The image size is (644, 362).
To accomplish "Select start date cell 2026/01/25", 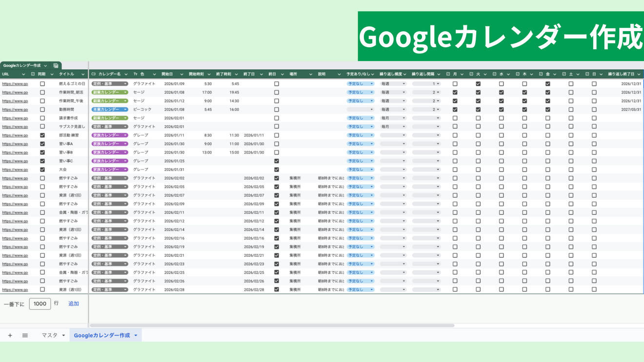I will [174, 161].
